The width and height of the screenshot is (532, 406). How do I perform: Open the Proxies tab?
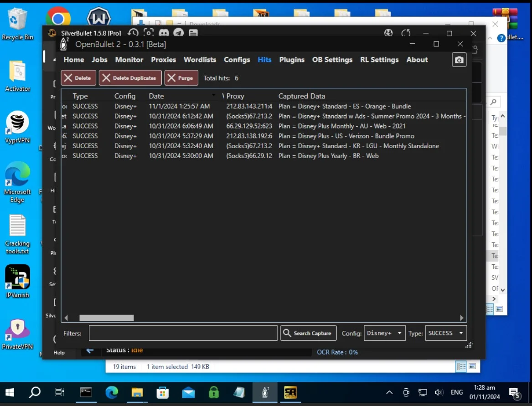click(164, 60)
